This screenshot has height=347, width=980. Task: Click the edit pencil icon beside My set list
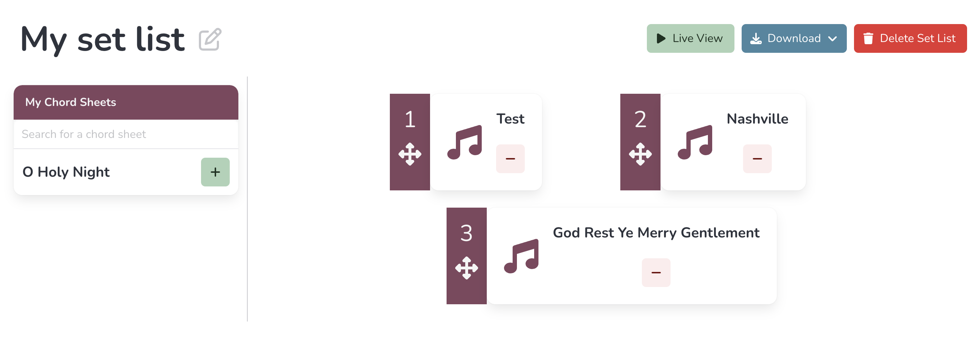210,39
